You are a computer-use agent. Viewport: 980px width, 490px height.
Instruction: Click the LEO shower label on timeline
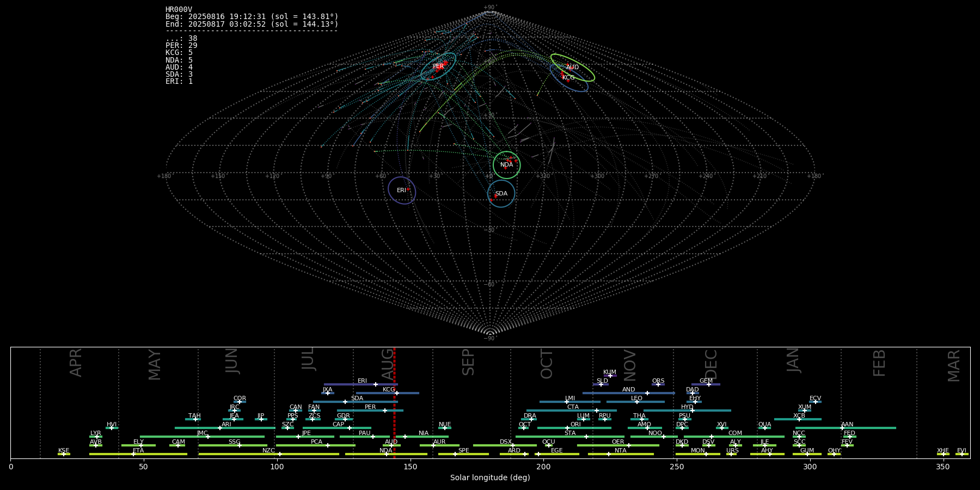pos(637,399)
